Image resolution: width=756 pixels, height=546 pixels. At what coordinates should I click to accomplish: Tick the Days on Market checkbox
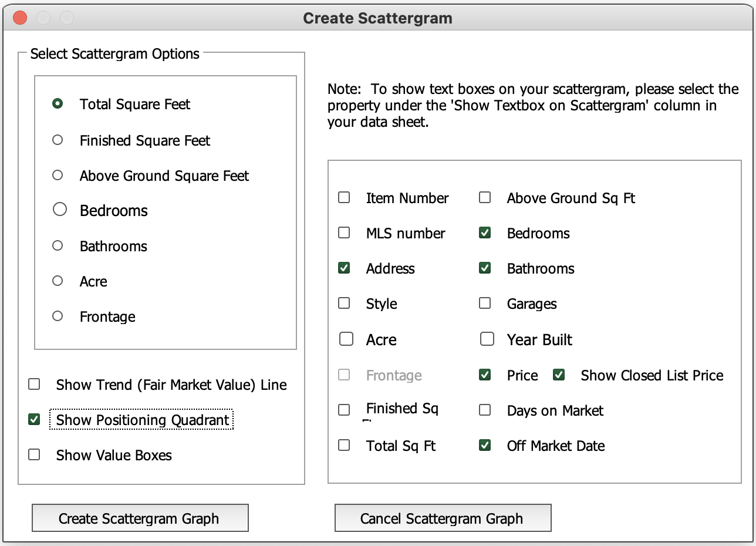[x=485, y=410]
